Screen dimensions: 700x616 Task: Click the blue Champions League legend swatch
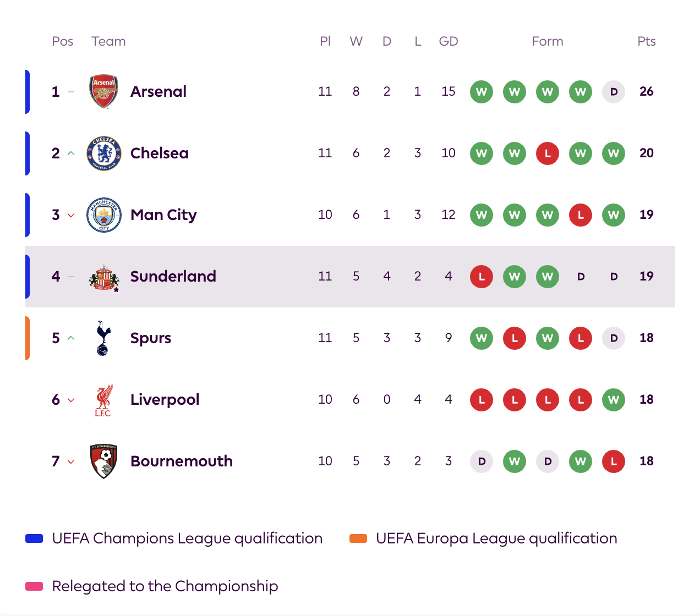[x=34, y=538]
